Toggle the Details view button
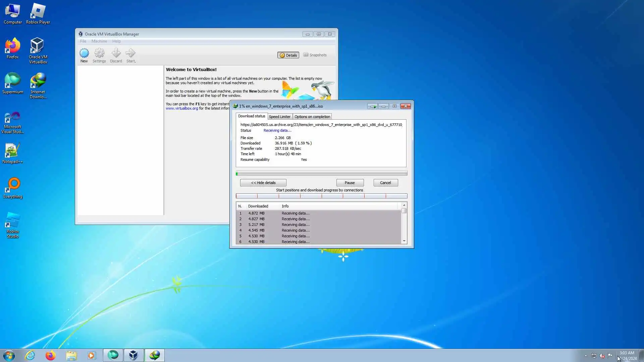This screenshot has width=644, height=362. point(288,55)
